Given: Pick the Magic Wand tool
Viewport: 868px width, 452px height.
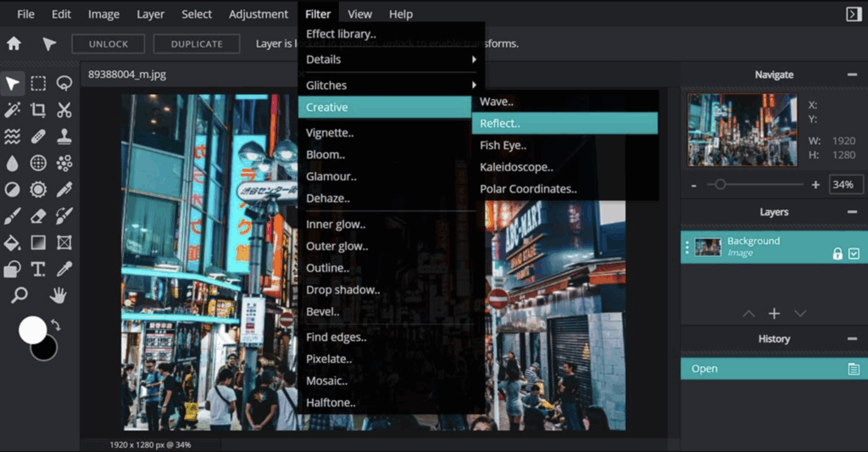Looking at the screenshot, I should click(12, 109).
